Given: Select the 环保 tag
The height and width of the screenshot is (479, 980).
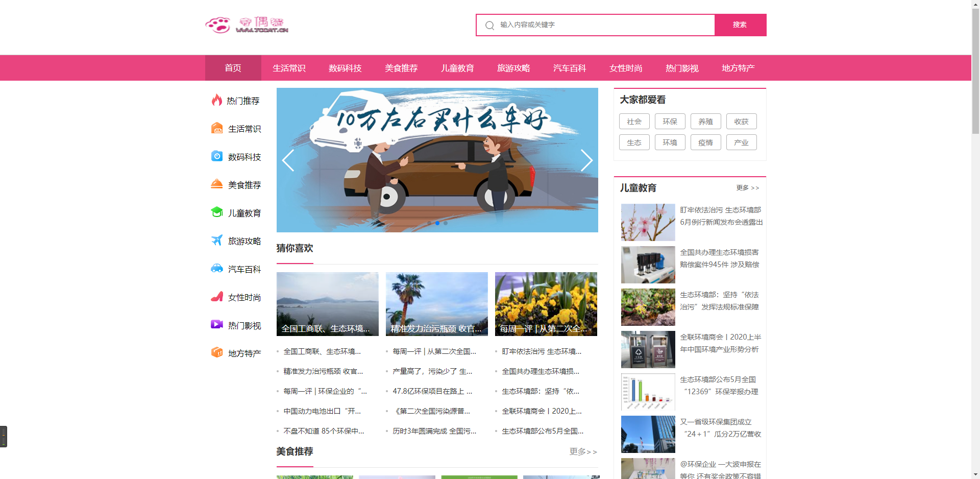Looking at the screenshot, I should (670, 122).
